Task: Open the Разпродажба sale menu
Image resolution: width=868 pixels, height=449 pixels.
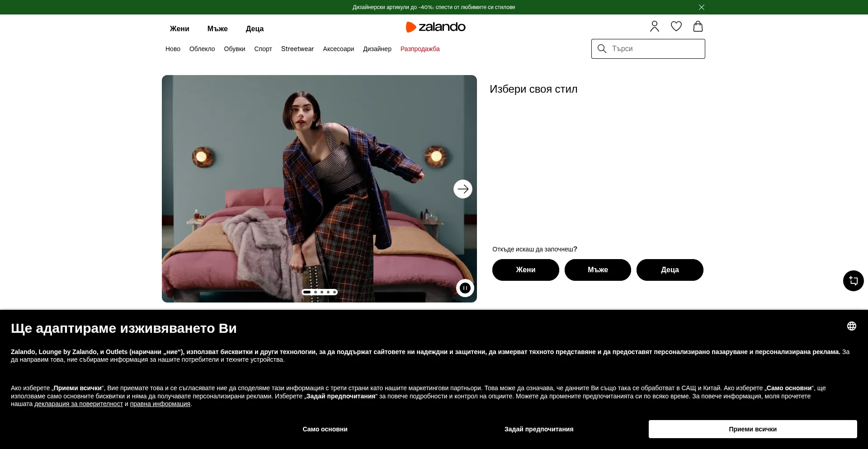Action: click(x=420, y=49)
